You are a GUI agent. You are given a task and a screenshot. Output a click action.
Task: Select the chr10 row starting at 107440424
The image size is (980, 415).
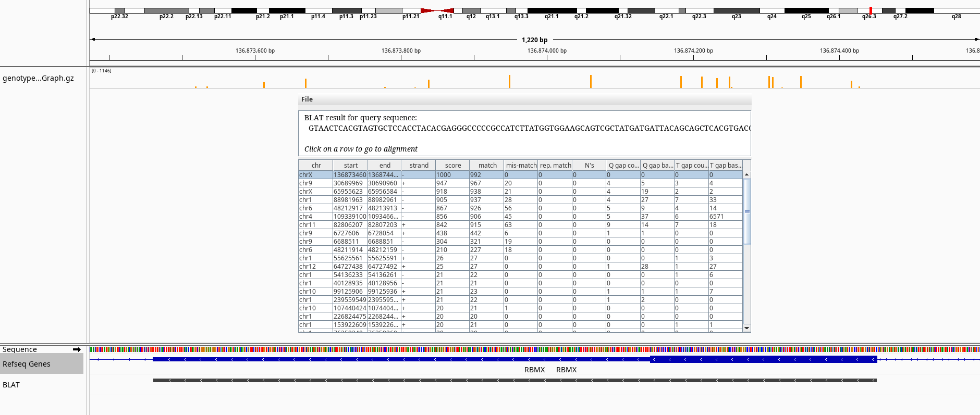[x=520, y=308]
